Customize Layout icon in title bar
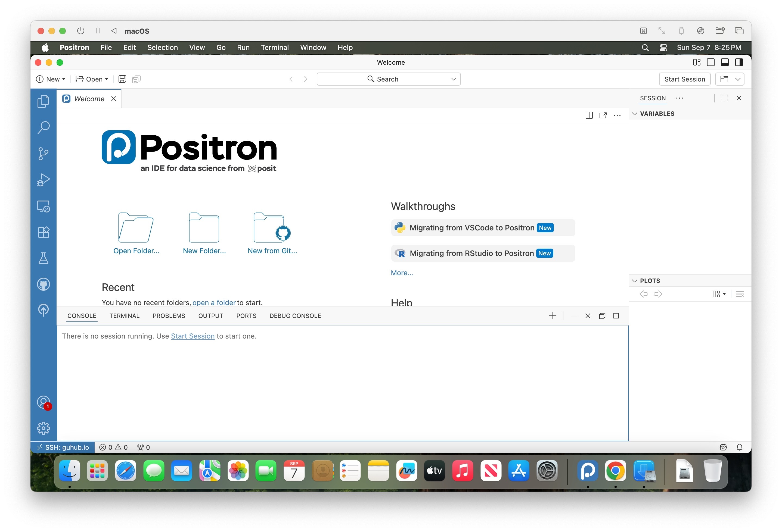This screenshot has height=532, width=782. click(x=697, y=62)
